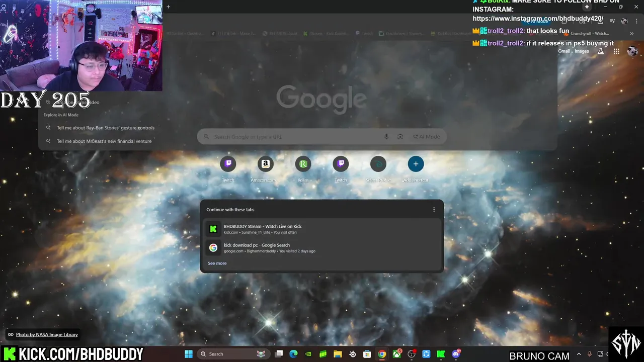Select the MrBeast's new financial venture suggestion
The height and width of the screenshot is (362, 644).
point(104,141)
